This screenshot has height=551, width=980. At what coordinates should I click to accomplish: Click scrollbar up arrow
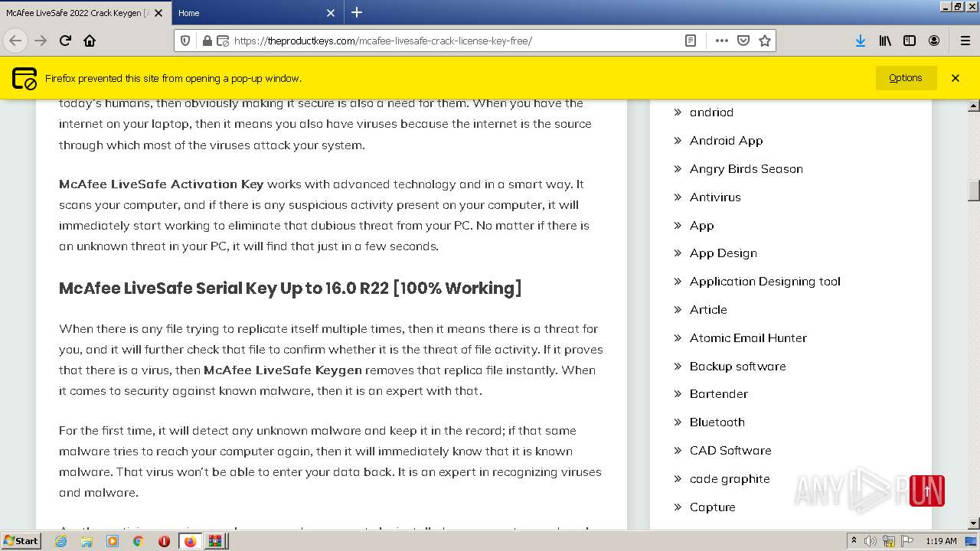coord(973,106)
